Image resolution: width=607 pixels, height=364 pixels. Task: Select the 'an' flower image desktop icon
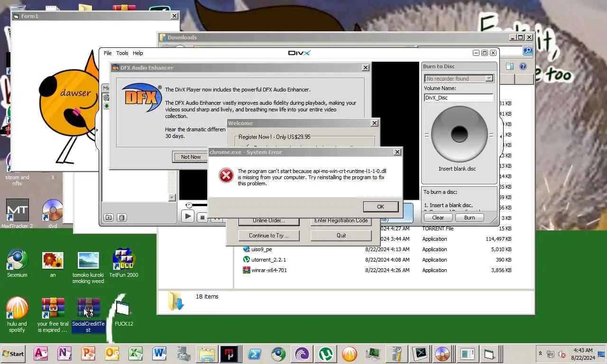pos(53,264)
